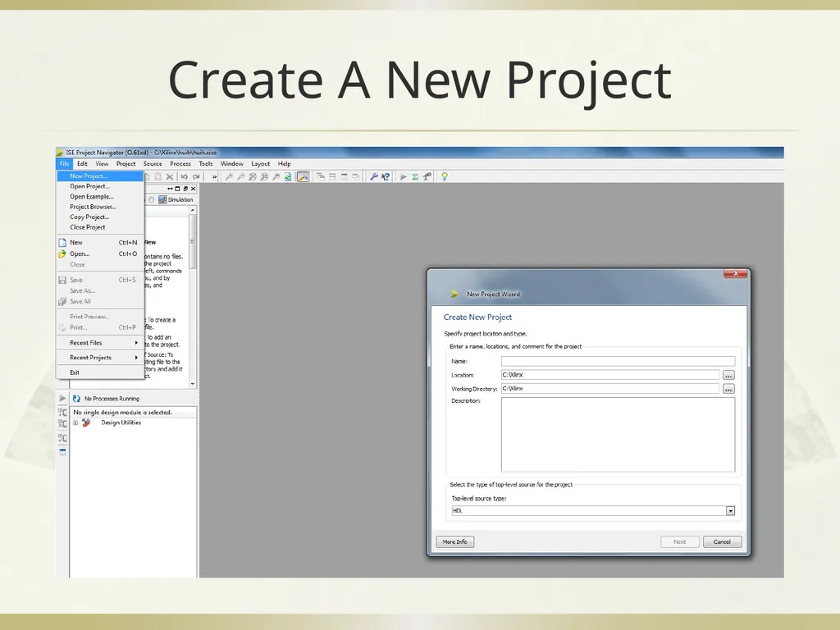Click the light bulb tips icon
840x630 pixels.
click(x=445, y=177)
